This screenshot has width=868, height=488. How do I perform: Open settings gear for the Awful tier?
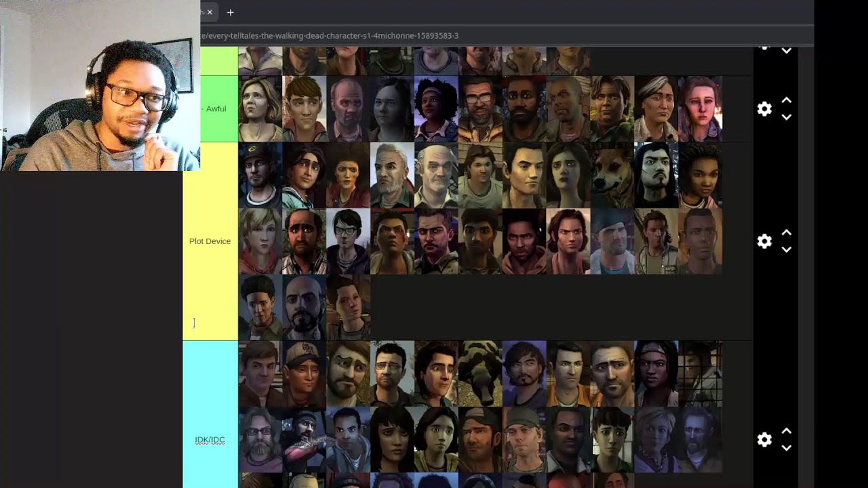tap(764, 109)
